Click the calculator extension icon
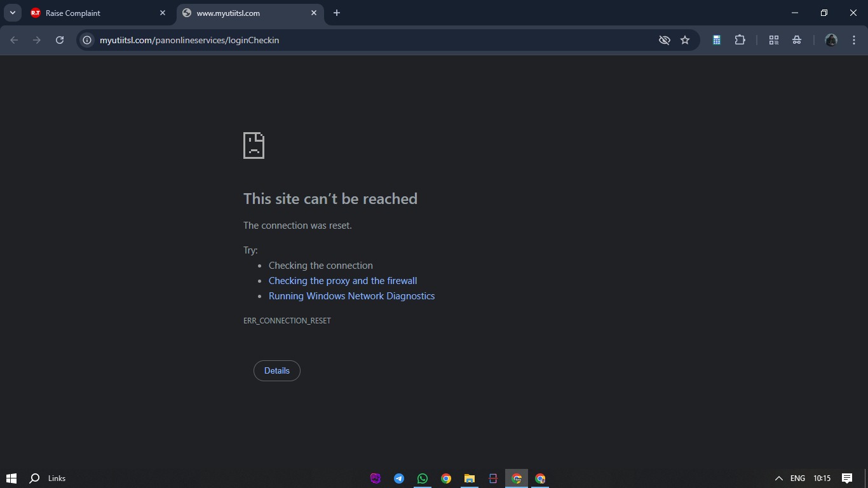This screenshot has width=868, height=488. 716,40
